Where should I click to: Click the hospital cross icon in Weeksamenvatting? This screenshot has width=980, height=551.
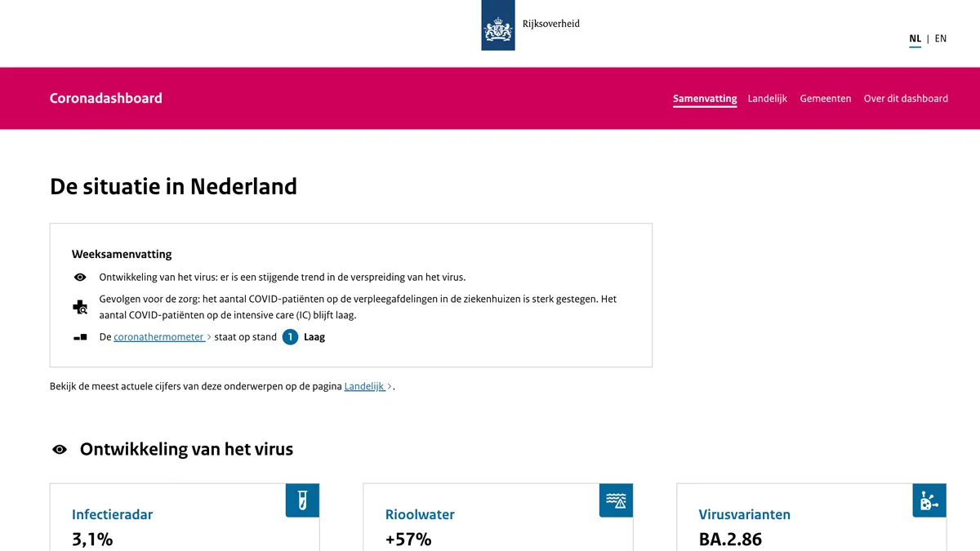pos(80,307)
